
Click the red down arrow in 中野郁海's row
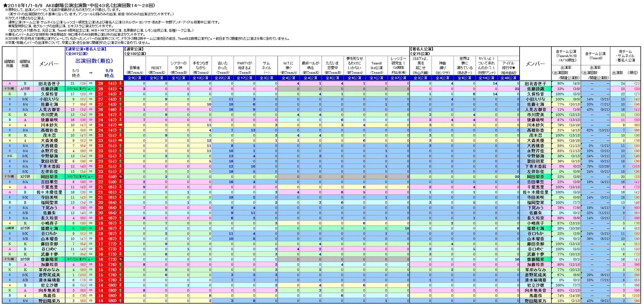(x=121, y=156)
